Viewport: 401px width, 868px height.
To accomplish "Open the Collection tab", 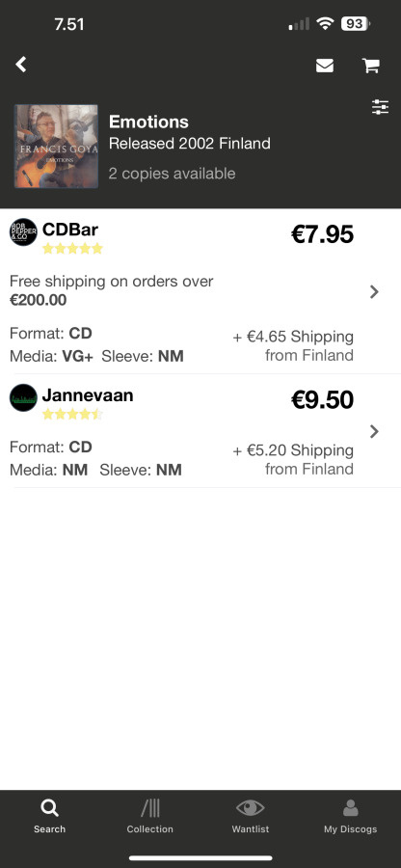I will coord(149,816).
